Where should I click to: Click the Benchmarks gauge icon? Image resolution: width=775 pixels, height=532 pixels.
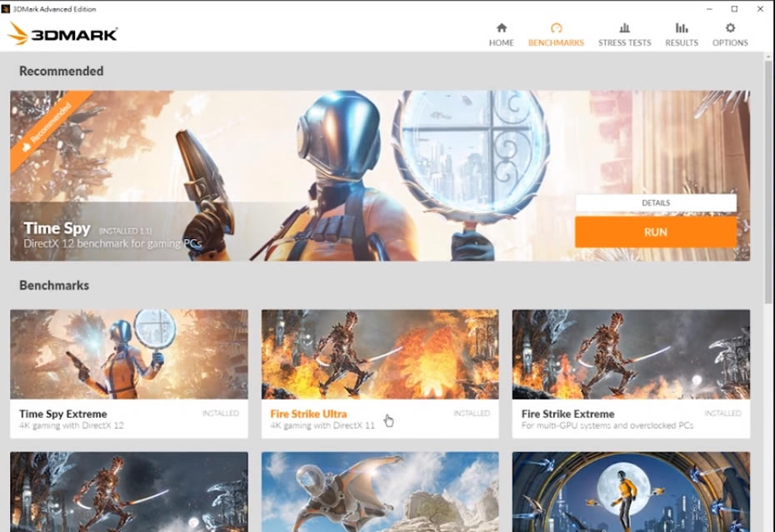click(557, 27)
